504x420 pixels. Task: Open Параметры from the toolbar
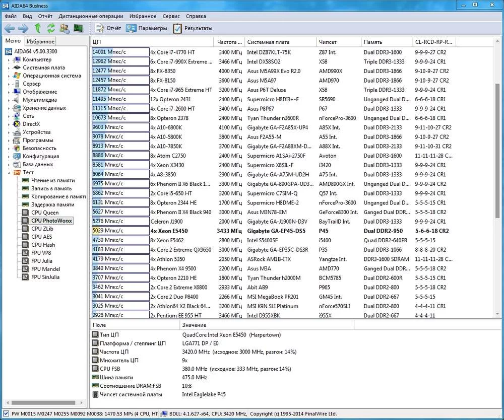pos(147,28)
